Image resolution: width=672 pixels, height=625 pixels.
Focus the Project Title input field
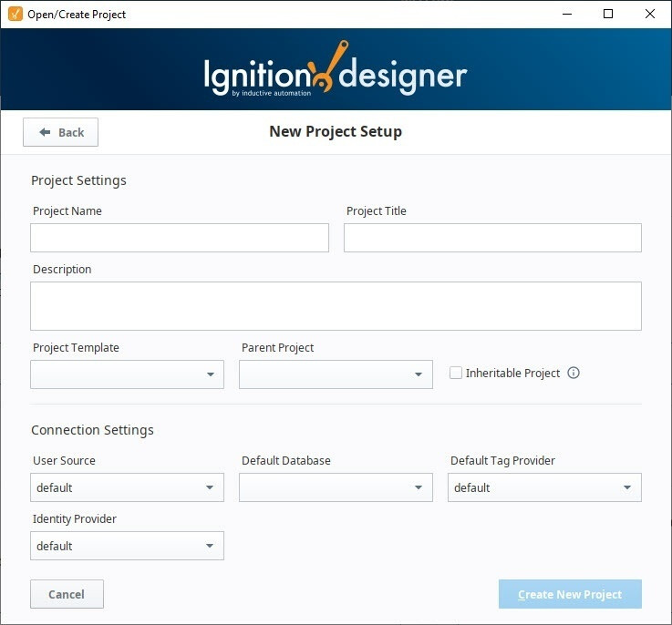click(492, 238)
